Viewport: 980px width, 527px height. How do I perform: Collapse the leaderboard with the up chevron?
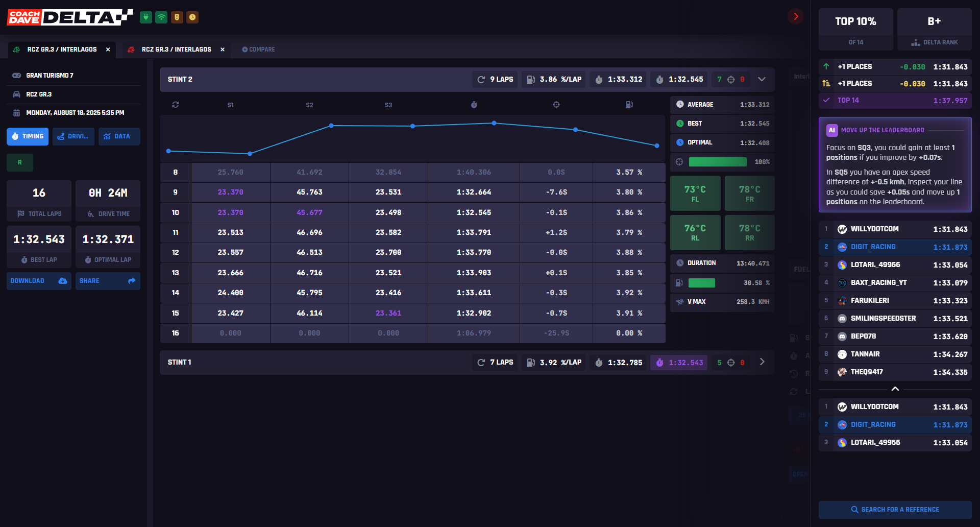895,389
